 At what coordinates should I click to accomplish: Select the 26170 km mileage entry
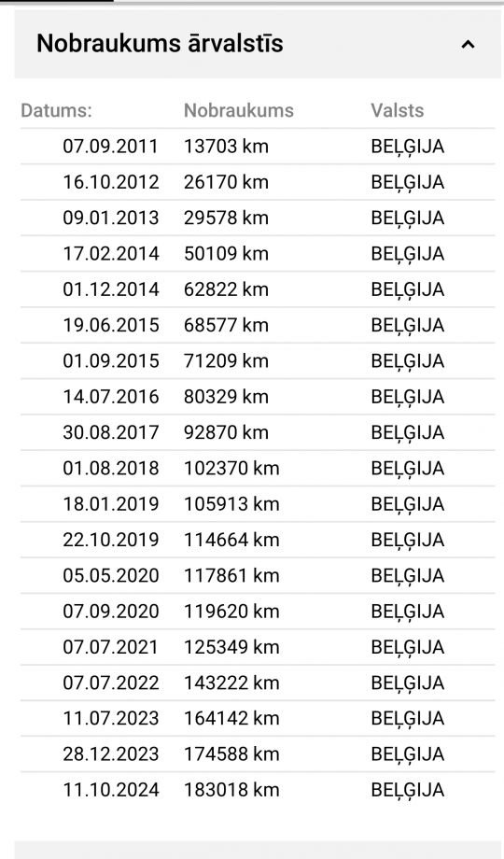pyautogui.click(x=226, y=182)
